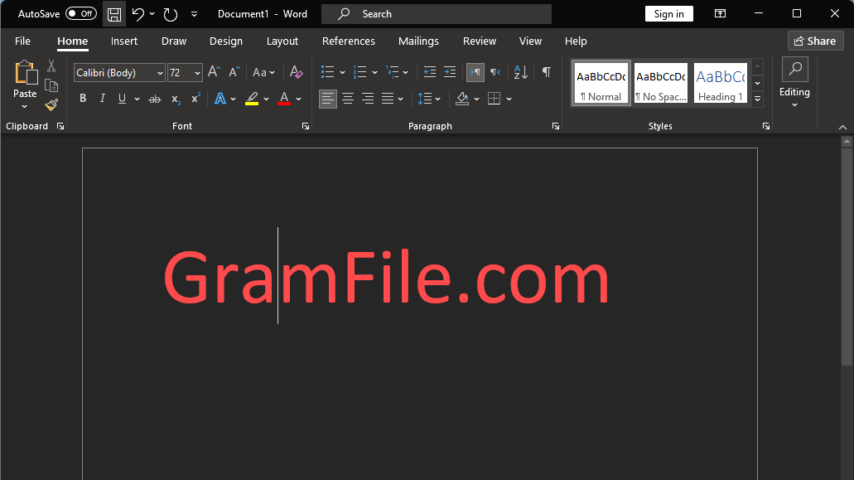Open Font dialog box launcher

pyautogui.click(x=306, y=126)
